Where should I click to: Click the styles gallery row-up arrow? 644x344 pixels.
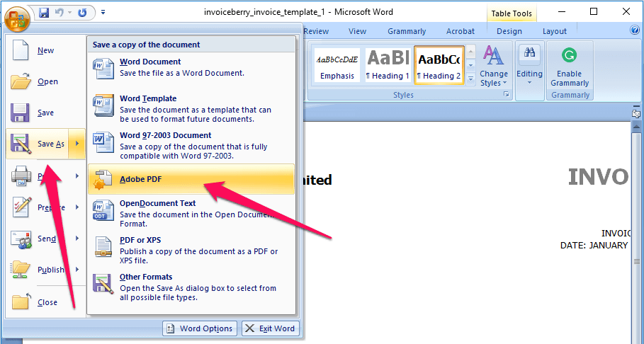pos(471,52)
